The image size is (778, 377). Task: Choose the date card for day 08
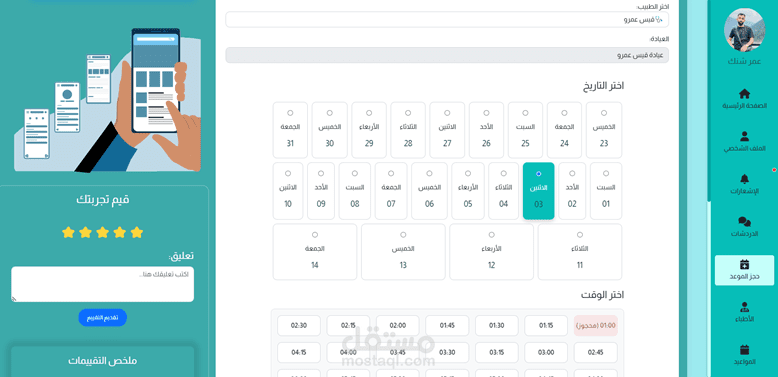(355, 191)
